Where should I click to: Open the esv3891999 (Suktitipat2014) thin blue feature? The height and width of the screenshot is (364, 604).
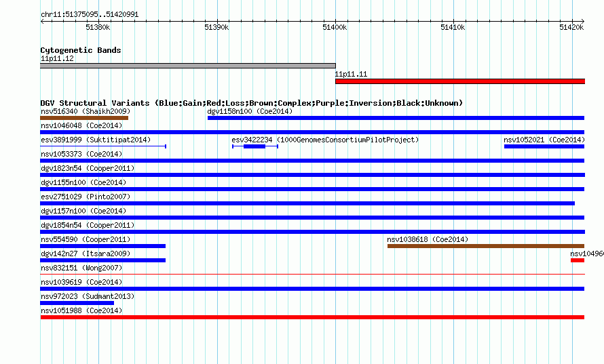coord(103,146)
